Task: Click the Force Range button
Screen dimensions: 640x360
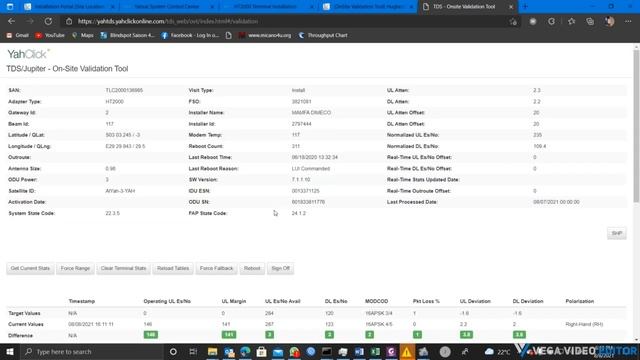Action: pyautogui.click(x=75, y=269)
